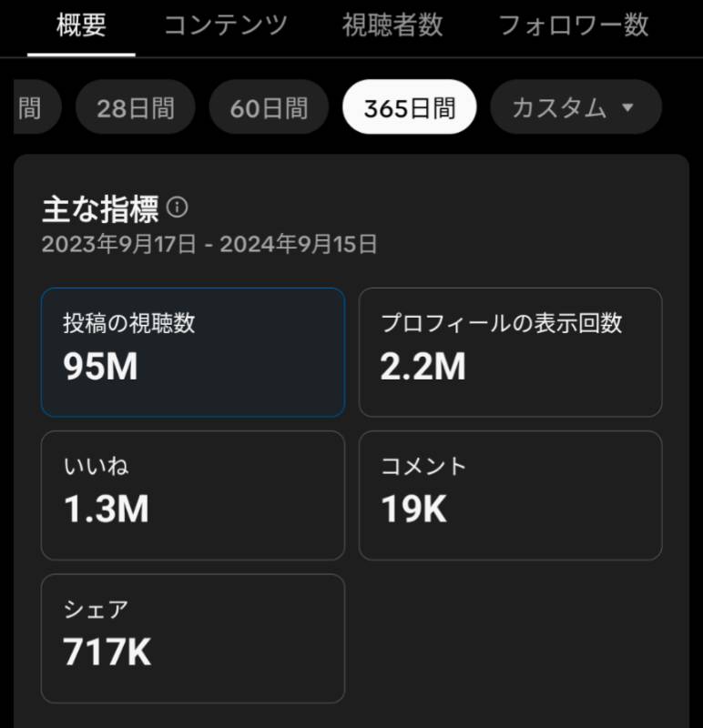Click the 717K value in share card

(x=107, y=652)
